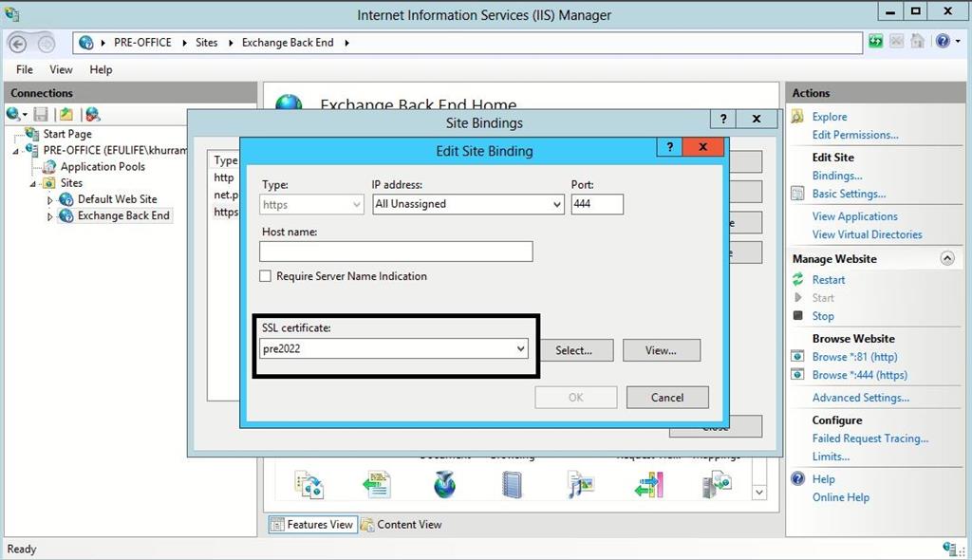Image resolution: width=972 pixels, height=560 pixels.
Task: Click the globe icon in the status bar
Action: coord(950,549)
